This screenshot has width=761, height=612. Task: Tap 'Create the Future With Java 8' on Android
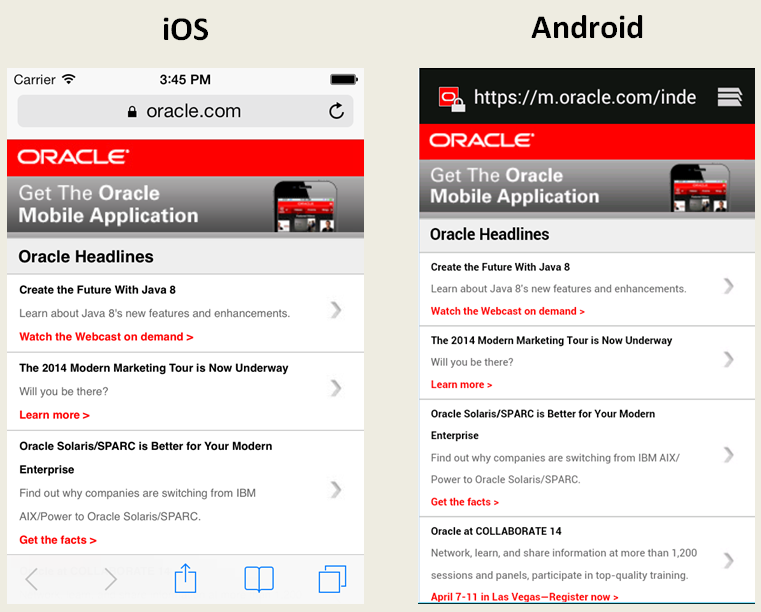coord(500,267)
